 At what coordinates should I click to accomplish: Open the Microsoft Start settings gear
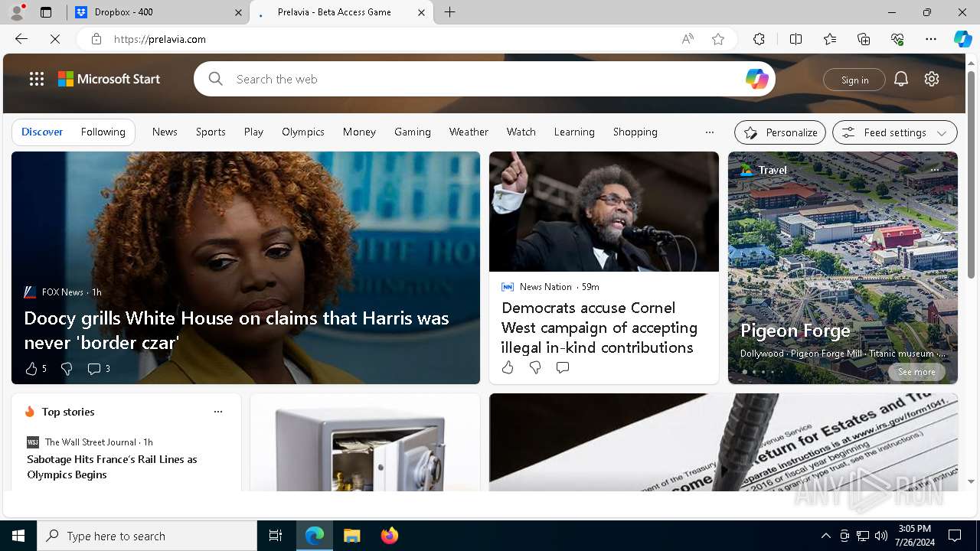coord(932,79)
